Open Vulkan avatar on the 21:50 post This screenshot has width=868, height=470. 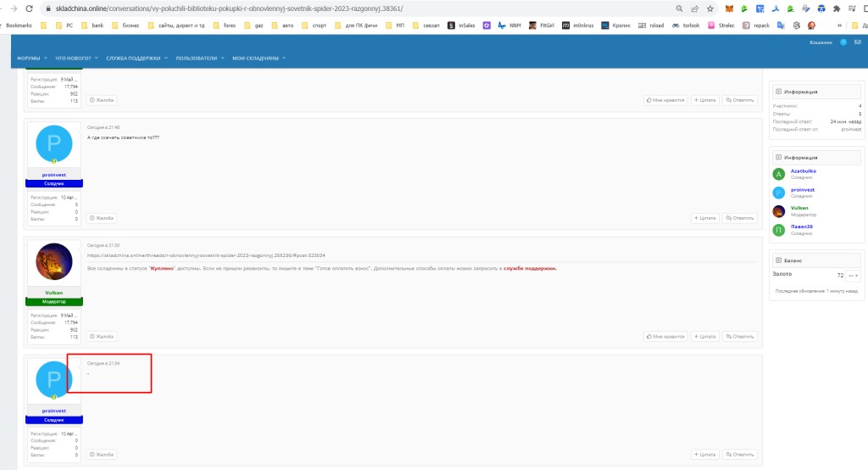(x=53, y=261)
